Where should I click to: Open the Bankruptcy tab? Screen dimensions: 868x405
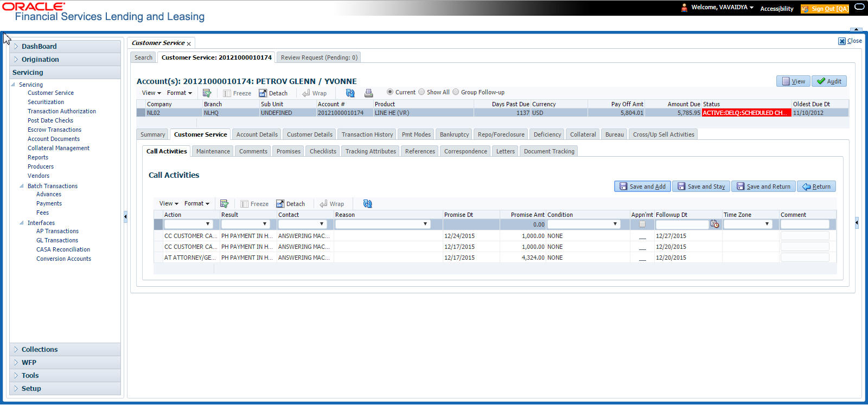pos(454,134)
